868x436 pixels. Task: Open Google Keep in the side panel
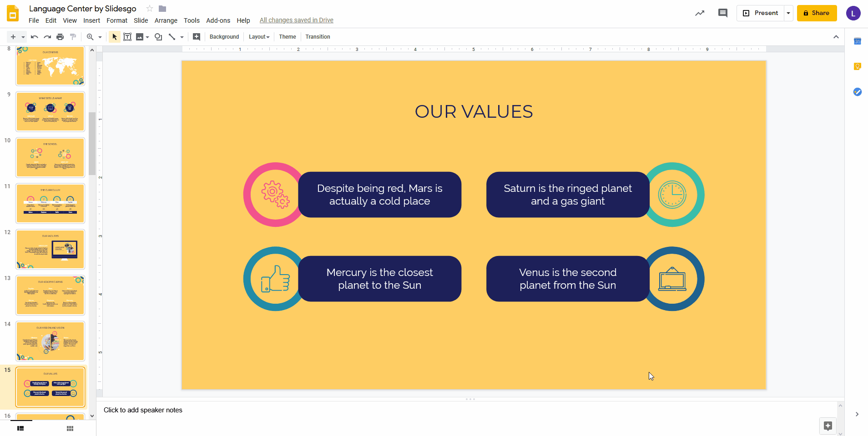click(858, 66)
